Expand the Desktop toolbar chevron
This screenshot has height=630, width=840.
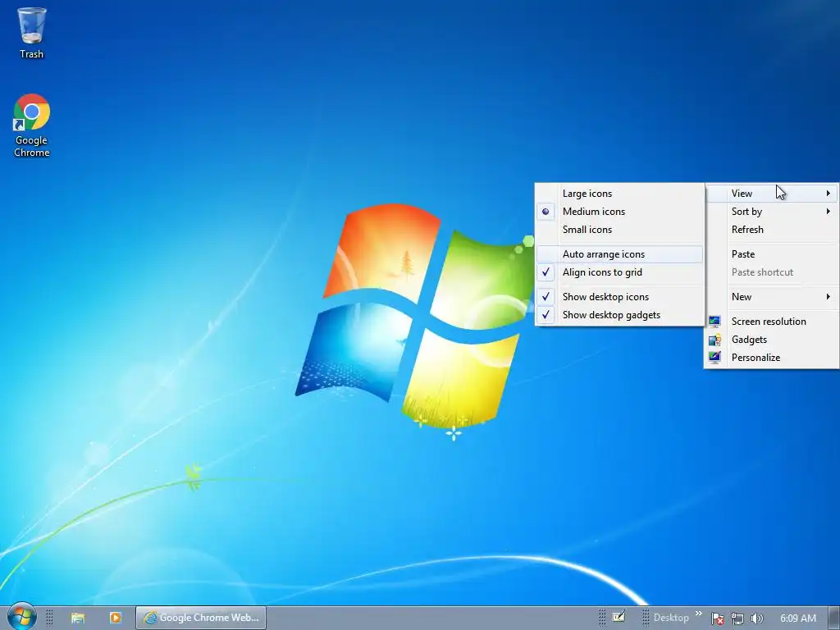click(x=699, y=614)
